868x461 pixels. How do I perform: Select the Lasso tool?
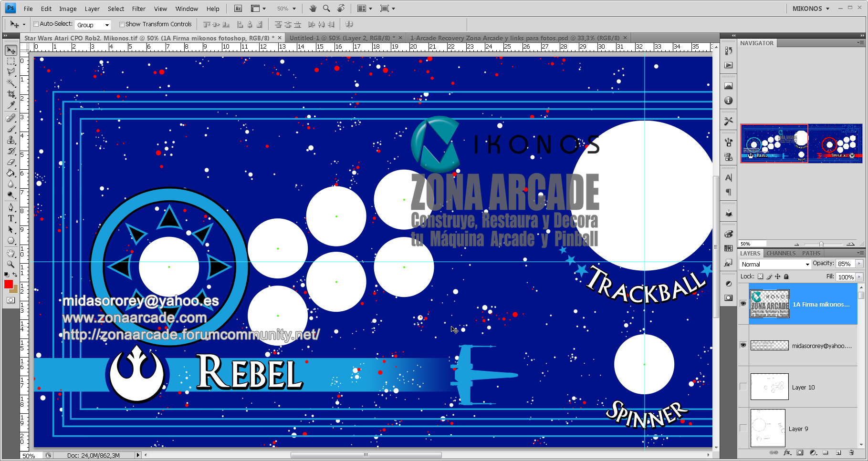coord(11,72)
